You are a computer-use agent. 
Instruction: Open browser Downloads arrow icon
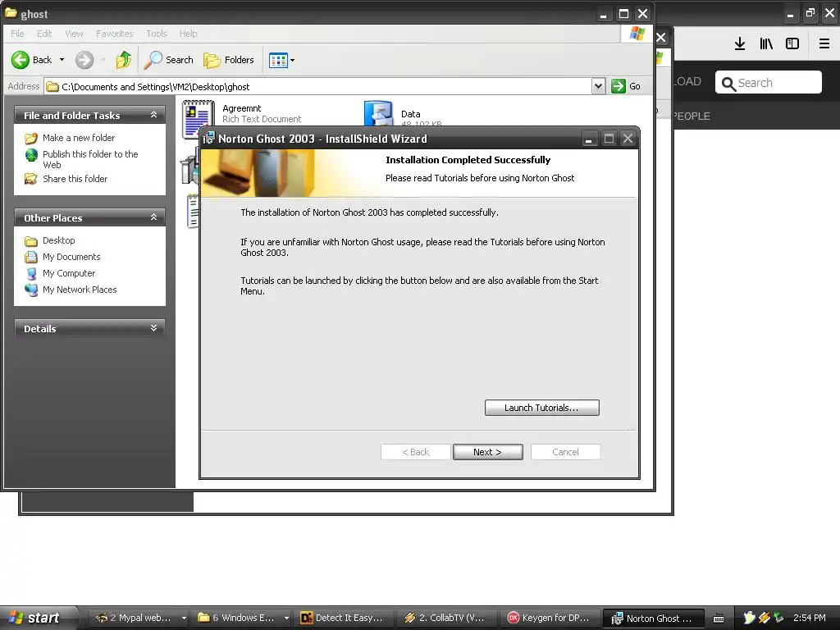tap(740, 44)
